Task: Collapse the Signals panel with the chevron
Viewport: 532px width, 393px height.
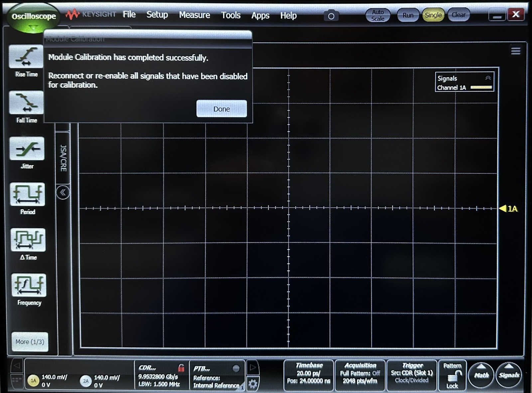Action: [488, 78]
